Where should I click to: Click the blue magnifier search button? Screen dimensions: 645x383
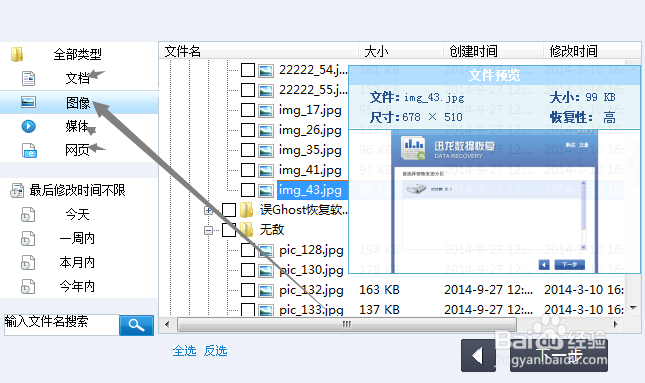[136, 325]
